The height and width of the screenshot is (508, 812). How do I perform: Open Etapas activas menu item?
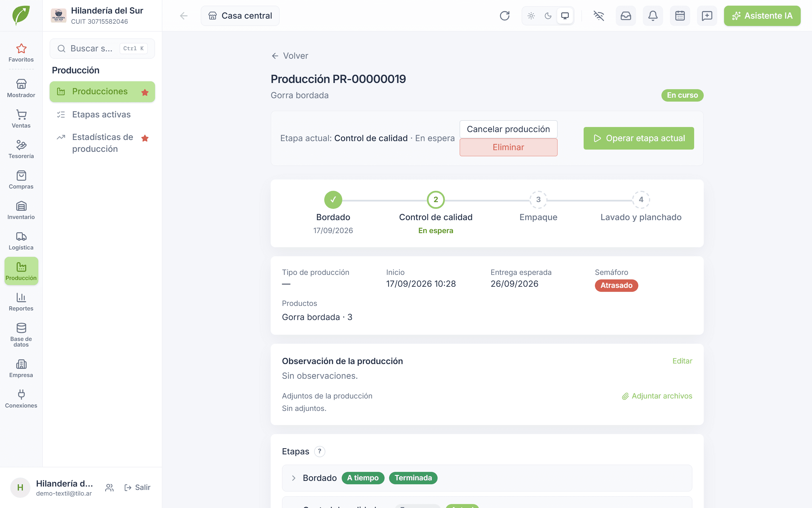(x=102, y=115)
